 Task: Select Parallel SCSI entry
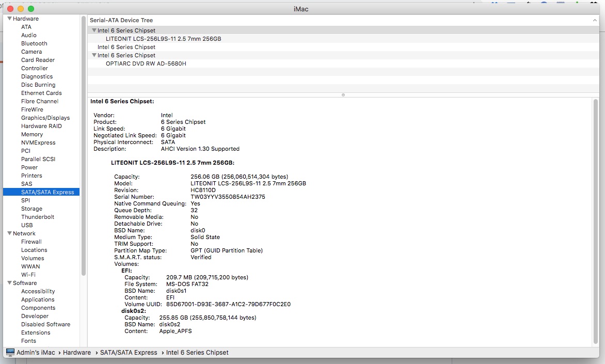click(x=38, y=159)
